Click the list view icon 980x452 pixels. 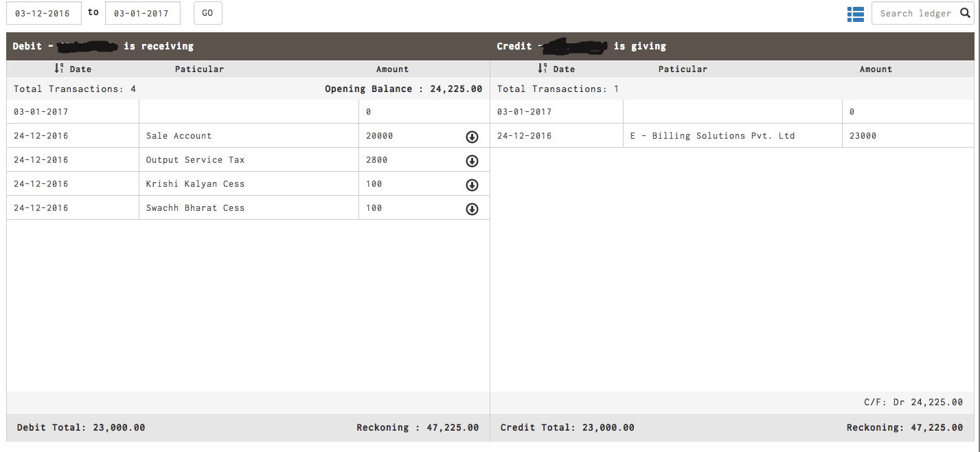point(855,14)
